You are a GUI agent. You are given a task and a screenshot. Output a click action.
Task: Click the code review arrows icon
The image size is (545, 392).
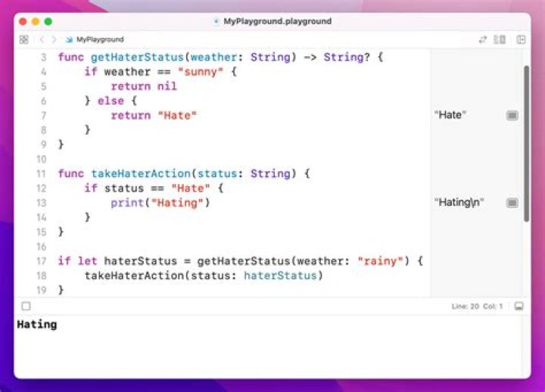point(482,39)
